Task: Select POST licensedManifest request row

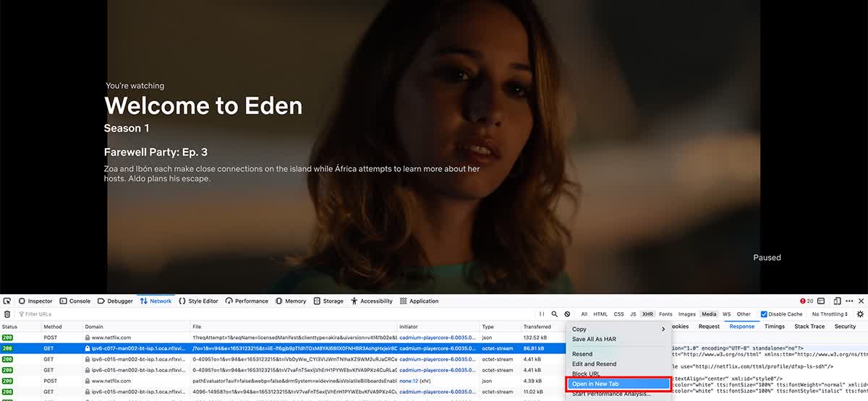Action: click(282, 337)
